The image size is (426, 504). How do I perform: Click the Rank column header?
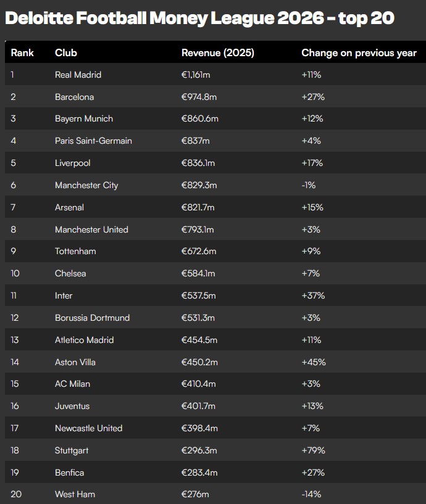coord(22,53)
